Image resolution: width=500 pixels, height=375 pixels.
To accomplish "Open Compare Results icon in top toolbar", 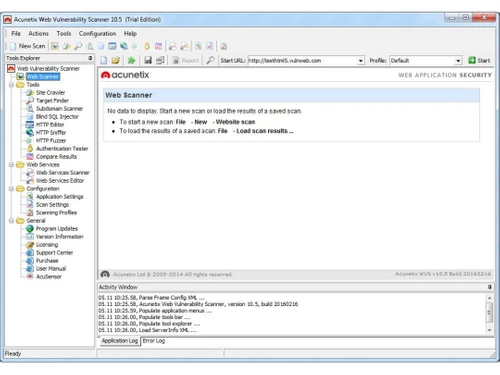I will tap(158, 46).
